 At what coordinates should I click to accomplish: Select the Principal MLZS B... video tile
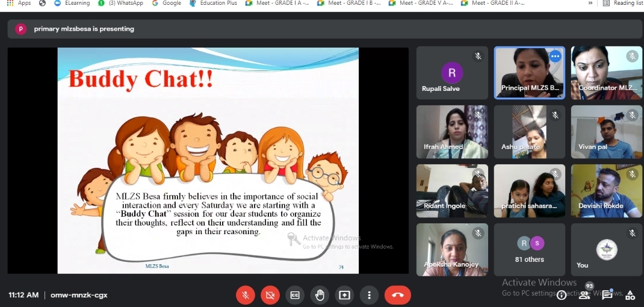coord(530,73)
